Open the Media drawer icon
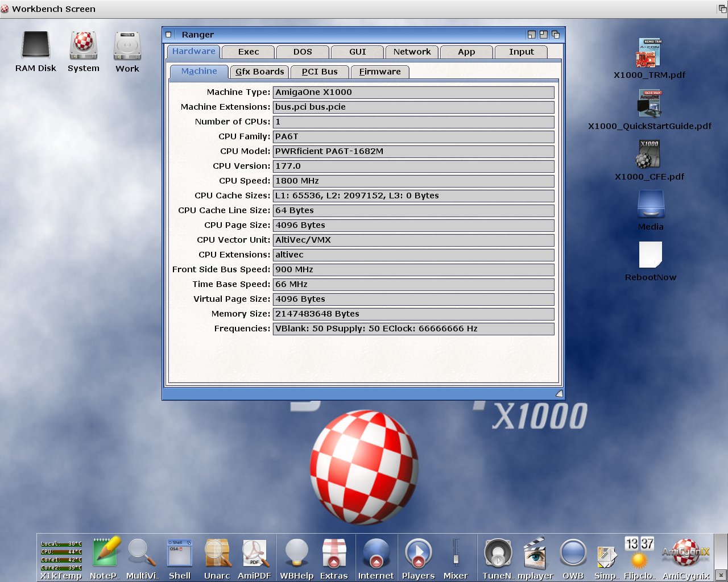This screenshot has height=582, width=728. (651, 204)
